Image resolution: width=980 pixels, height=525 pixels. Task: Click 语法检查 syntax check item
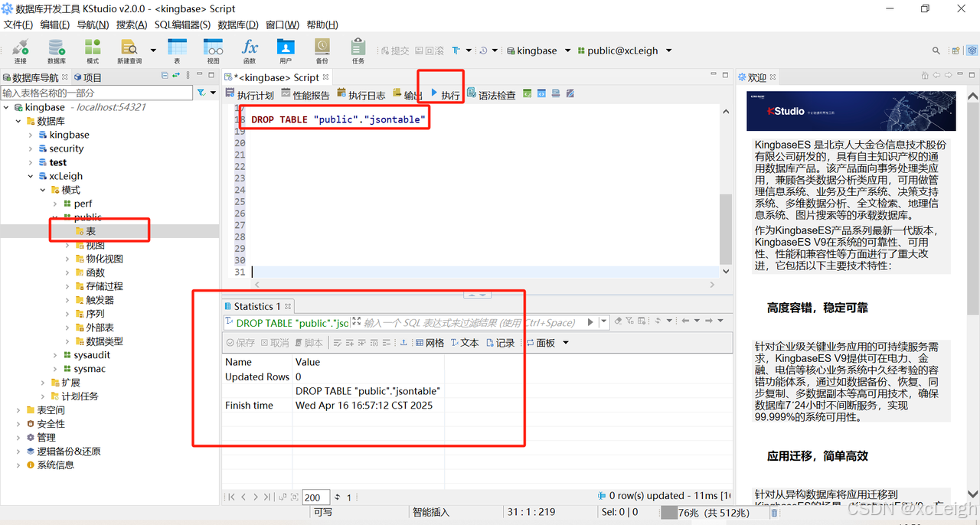click(x=492, y=95)
